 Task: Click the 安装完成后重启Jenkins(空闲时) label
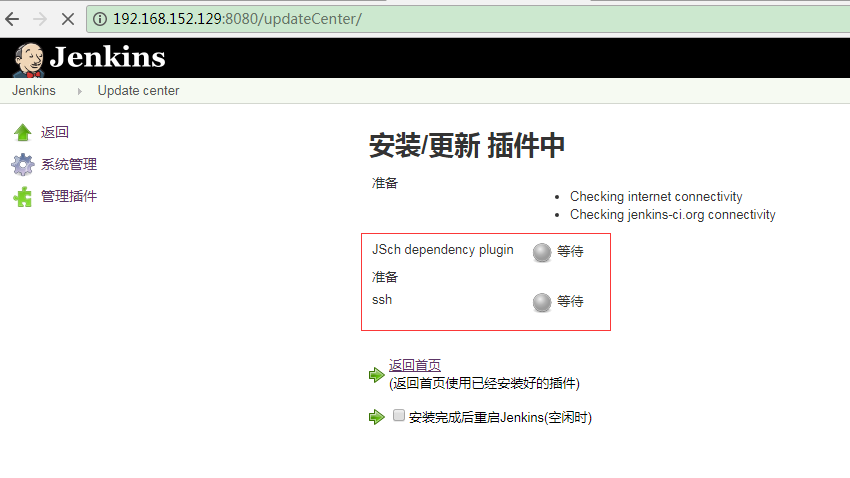[x=500, y=417]
